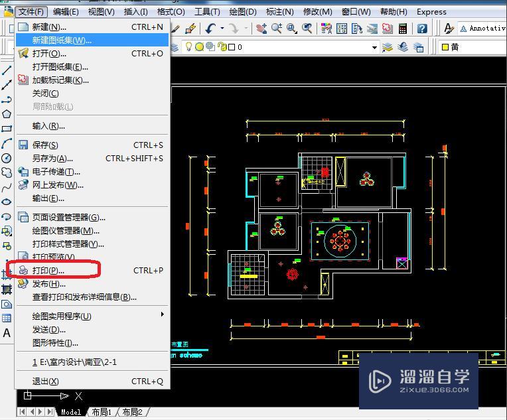
Task: Open the Layer States Manager icon
Action: 418,47
